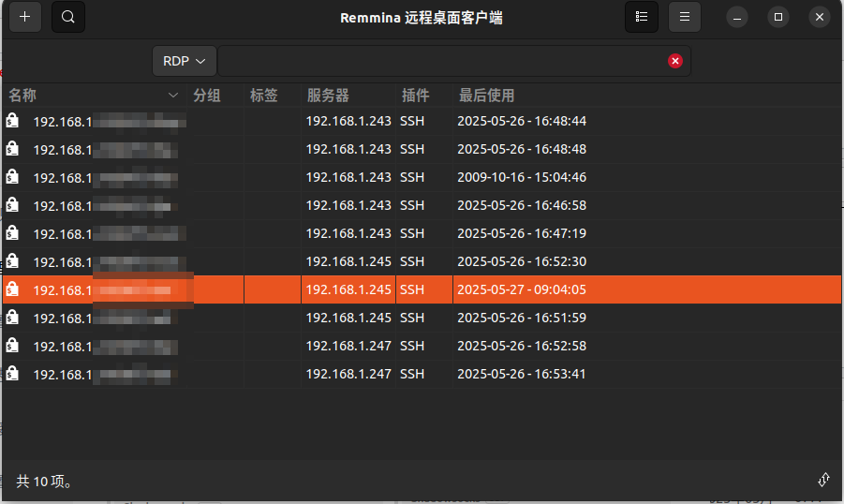844x504 pixels.
Task: Select timestamp 2025-05-26 - 16:52:58
Action: (x=522, y=346)
